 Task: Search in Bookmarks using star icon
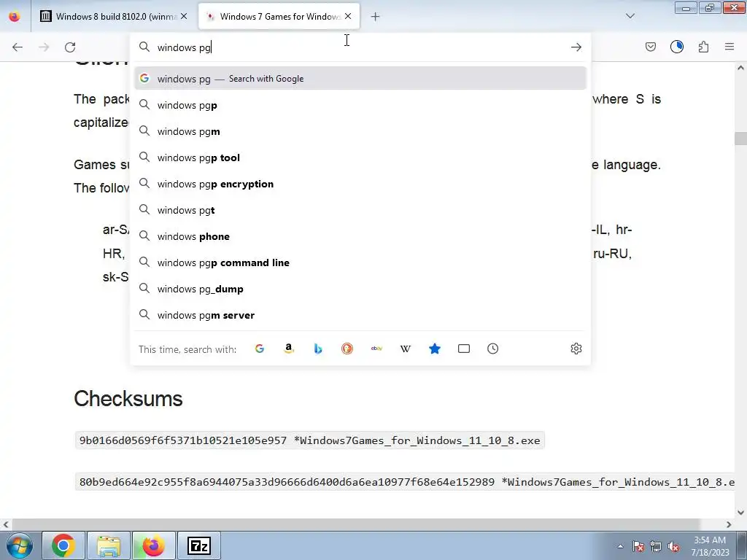(x=435, y=349)
